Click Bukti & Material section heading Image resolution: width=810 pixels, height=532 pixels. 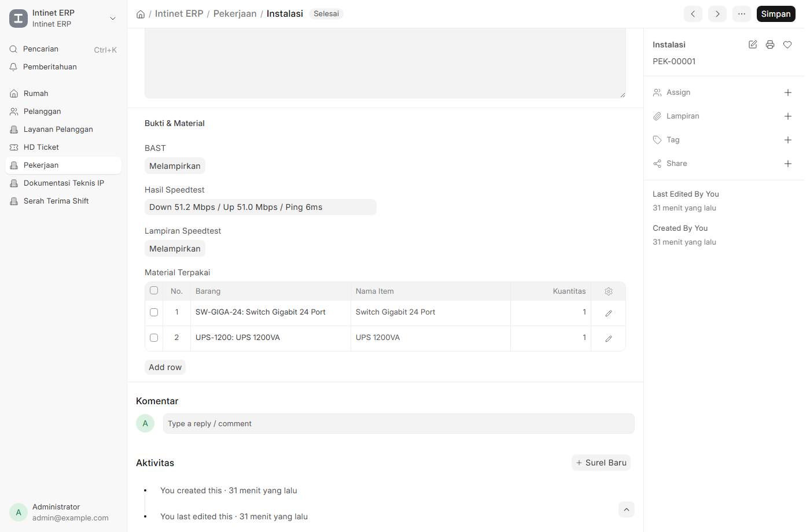tap(175, 123)
